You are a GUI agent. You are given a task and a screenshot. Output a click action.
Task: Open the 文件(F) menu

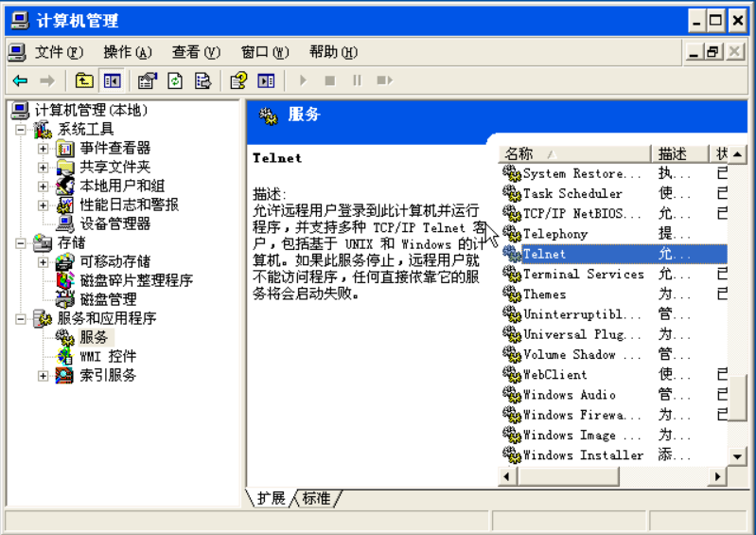[59, 52]
